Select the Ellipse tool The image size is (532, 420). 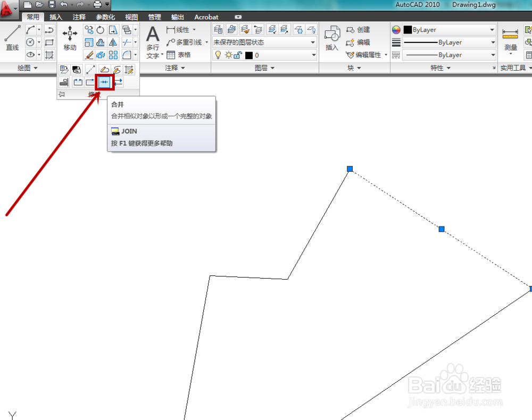point(30,55)
